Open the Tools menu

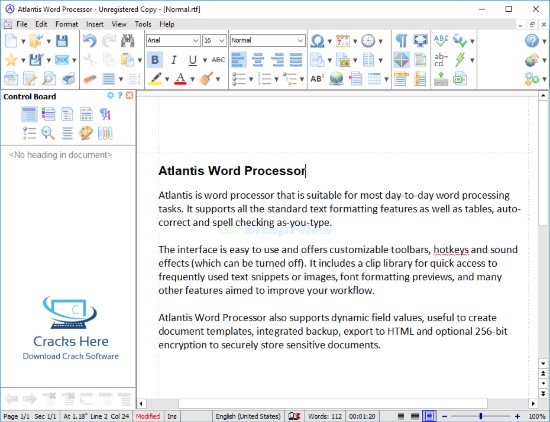[143, 24]
